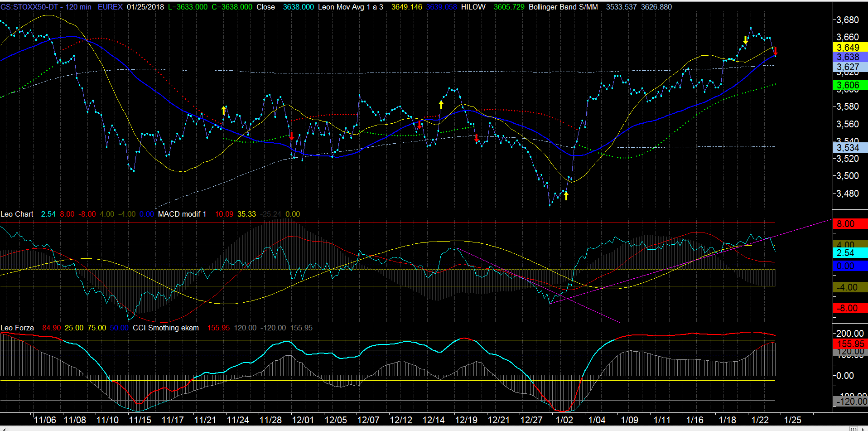Select the MACD modif 1 indicator label
868x431 pixels.
[182, 214]
